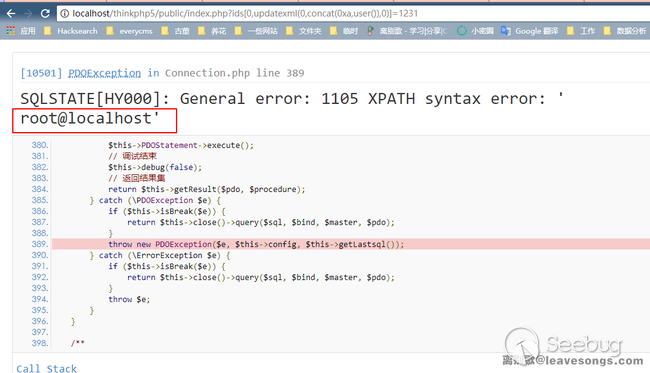This screenshot has height=373, width=650.
Task: View site information icon in address bar
Action: [x=64, y=14]
